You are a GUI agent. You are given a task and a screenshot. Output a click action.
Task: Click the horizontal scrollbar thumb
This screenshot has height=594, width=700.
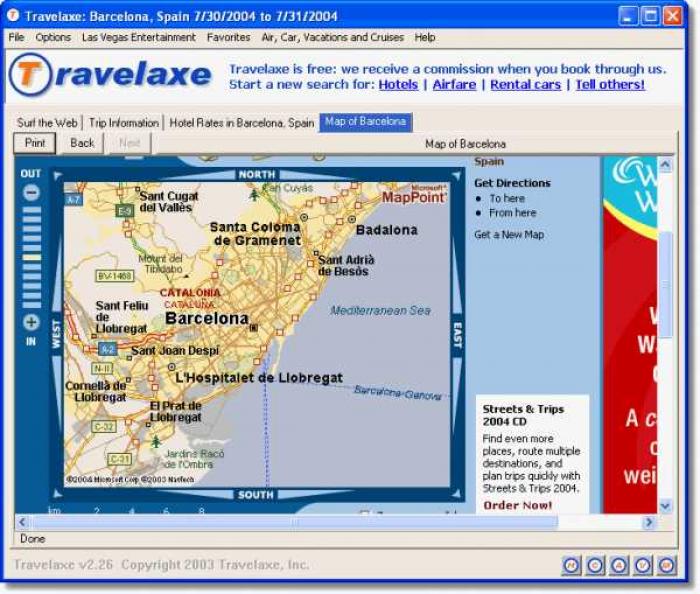[294, 522]
